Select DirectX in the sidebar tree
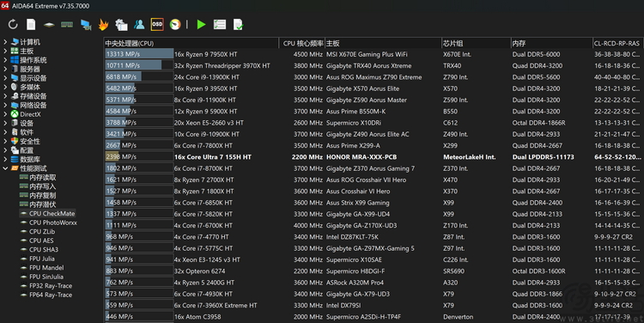Screen dimensions: 644x323 [30, 114]
